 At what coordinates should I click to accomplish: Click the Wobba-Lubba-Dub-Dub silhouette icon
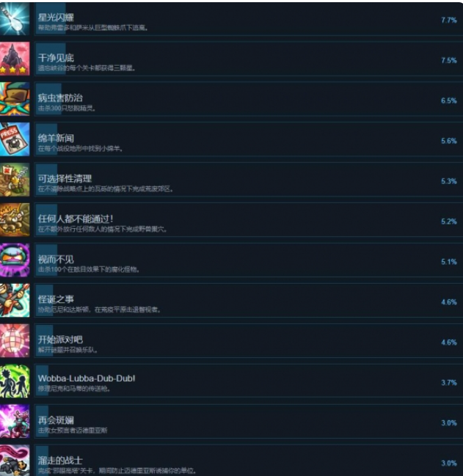tap(15, 381)
